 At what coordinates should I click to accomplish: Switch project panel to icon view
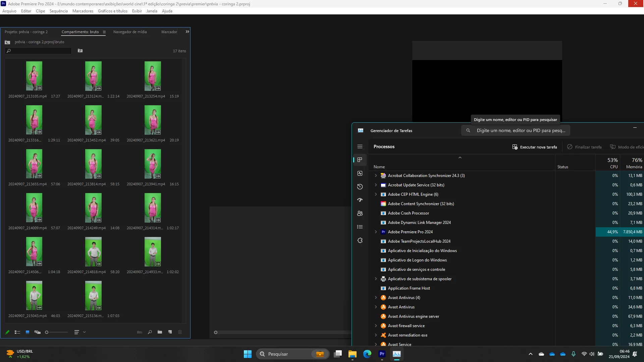coord(28,332)
